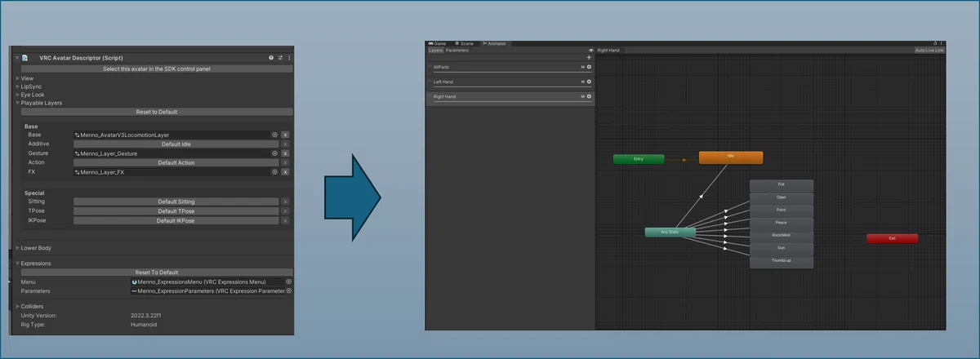The image size is (980, 359).
Task: Expand the LipSync section
Action: click(18, 86)
